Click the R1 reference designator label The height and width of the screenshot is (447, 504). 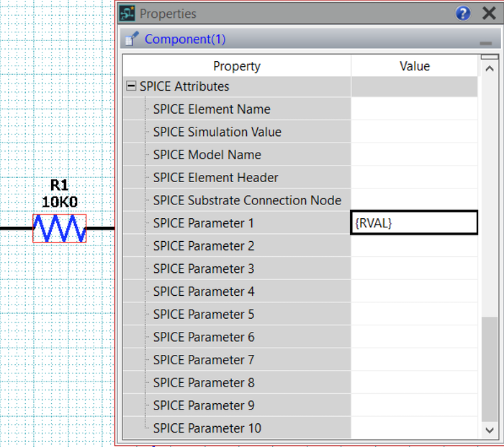60,185
